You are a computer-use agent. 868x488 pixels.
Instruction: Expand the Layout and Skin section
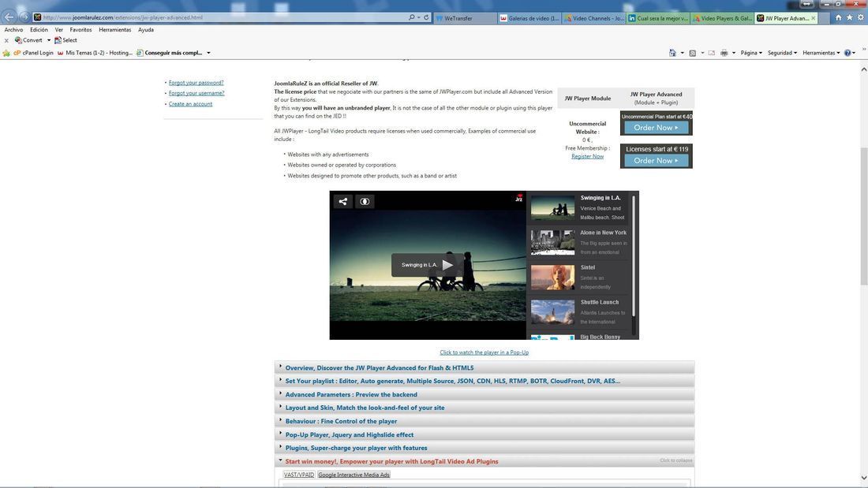coord(485,408)
